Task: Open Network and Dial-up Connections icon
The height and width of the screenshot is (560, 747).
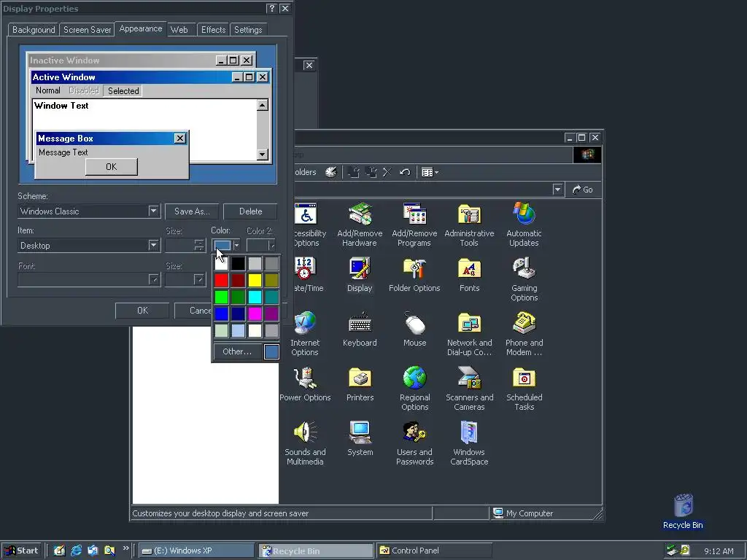Action: pyautogui.click(x=469, y=334)
